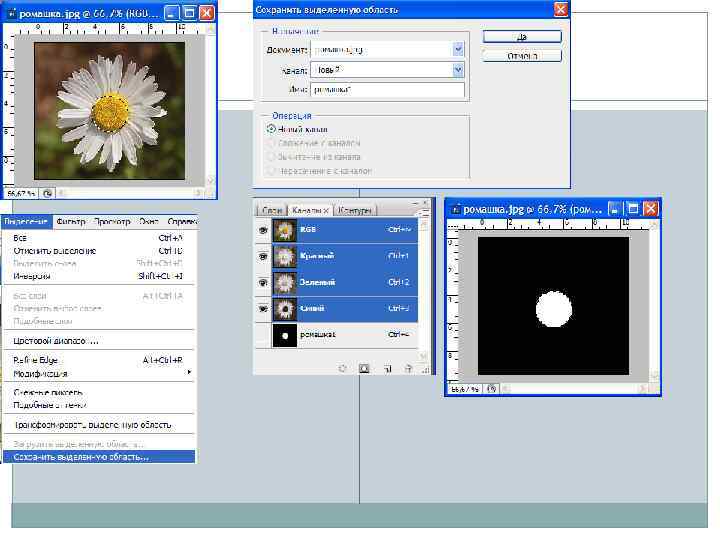Choose Цветовой диапазон menu entry
The height and width of the screenshot is (540, 720).
click(99, 341)
